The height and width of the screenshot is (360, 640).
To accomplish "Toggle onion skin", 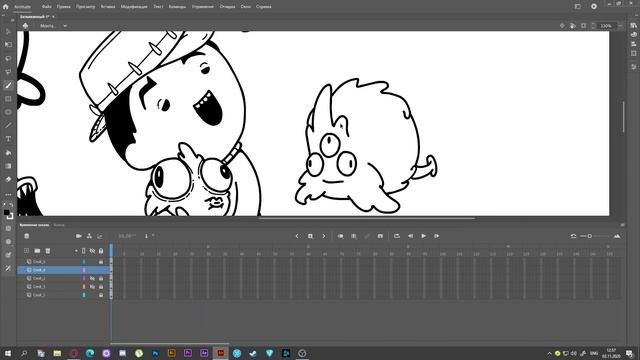I will coord(340,236).
